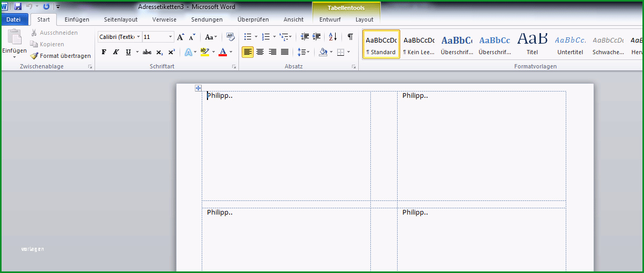
Task: Click the top-left Philipp.. label cell text
Action: 220,95
